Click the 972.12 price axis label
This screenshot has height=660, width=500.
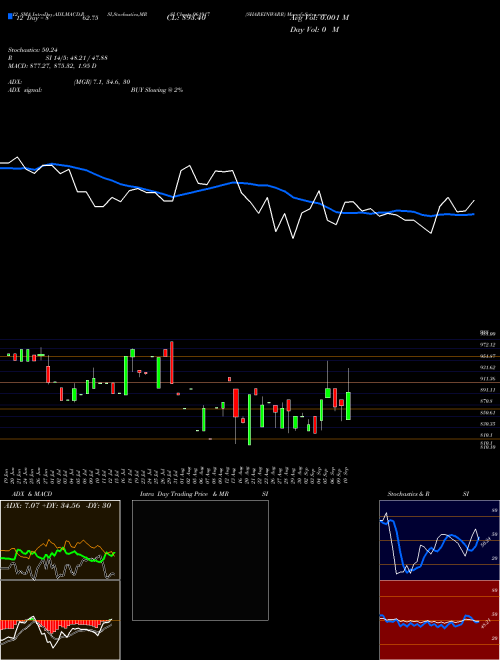488,344
